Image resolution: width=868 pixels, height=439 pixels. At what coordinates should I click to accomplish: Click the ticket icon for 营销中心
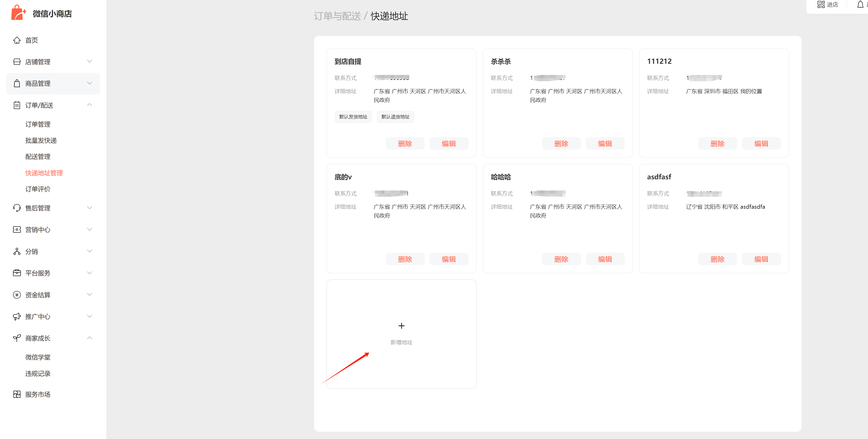(17, 230)
